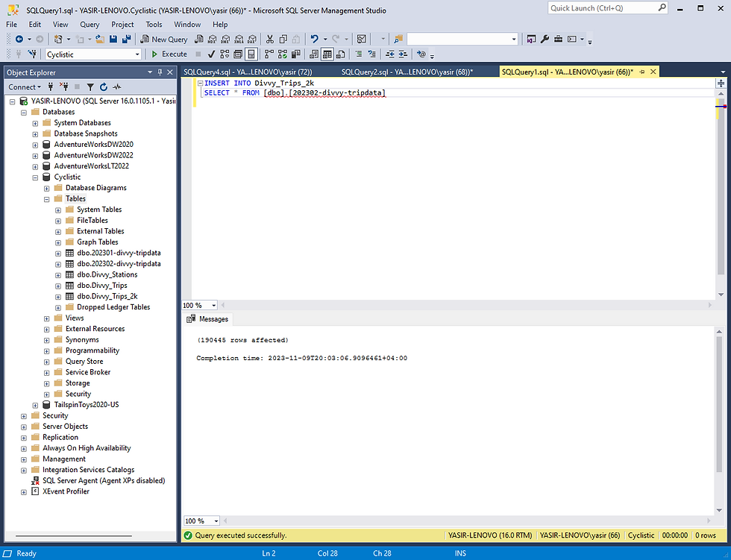
Task: Click the Change Connection icon
Action: [x=32, y=54]
